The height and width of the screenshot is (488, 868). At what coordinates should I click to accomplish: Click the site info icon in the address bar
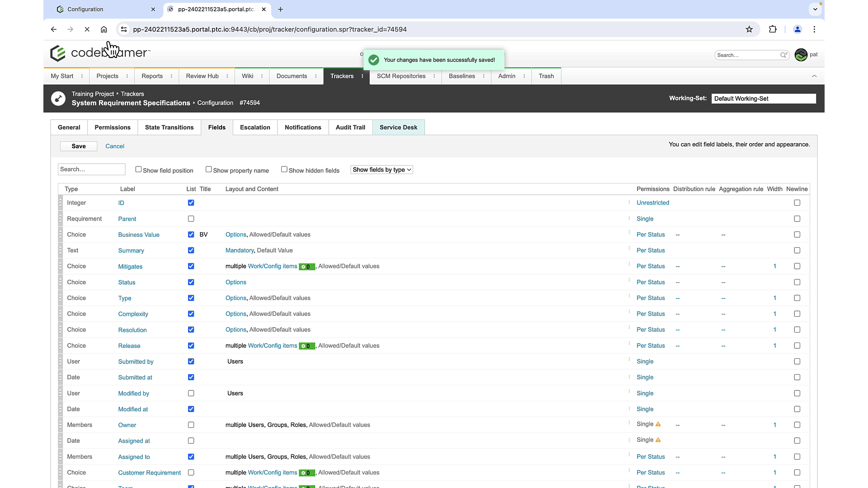click(123, 29)
